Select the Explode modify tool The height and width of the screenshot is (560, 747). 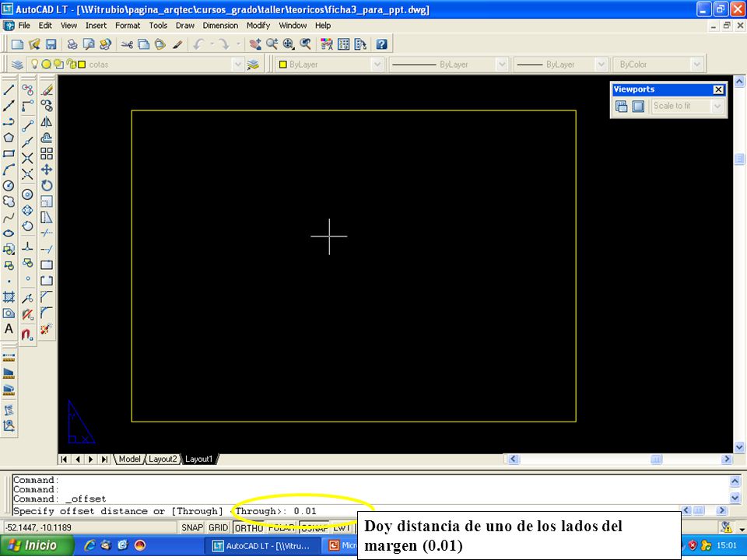tap(47, 329)
